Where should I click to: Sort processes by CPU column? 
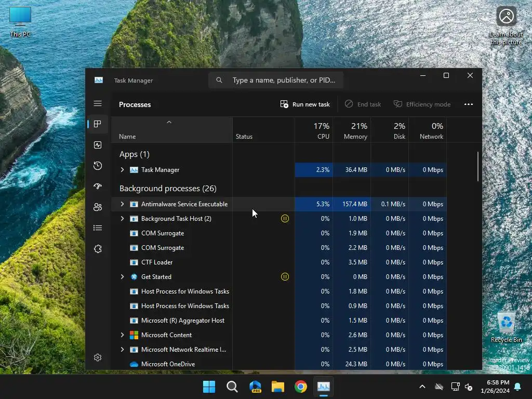pyautogui.click(x=314, y=130)
